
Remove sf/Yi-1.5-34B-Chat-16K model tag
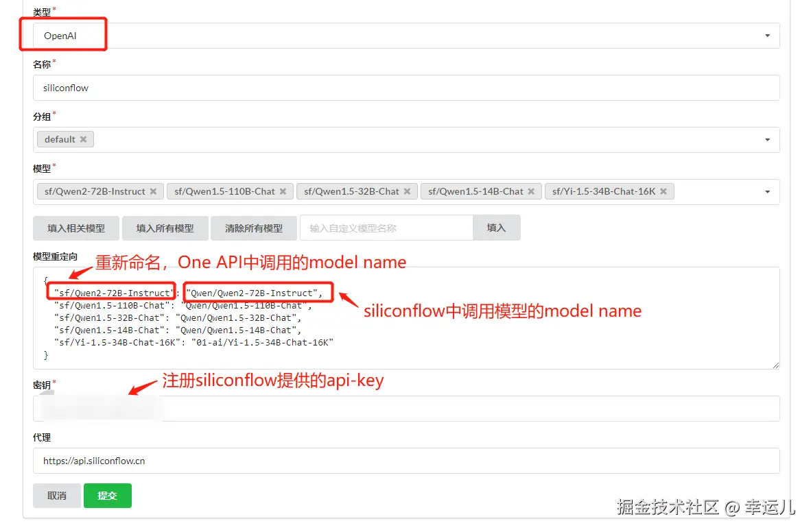[x=663, y=191]
